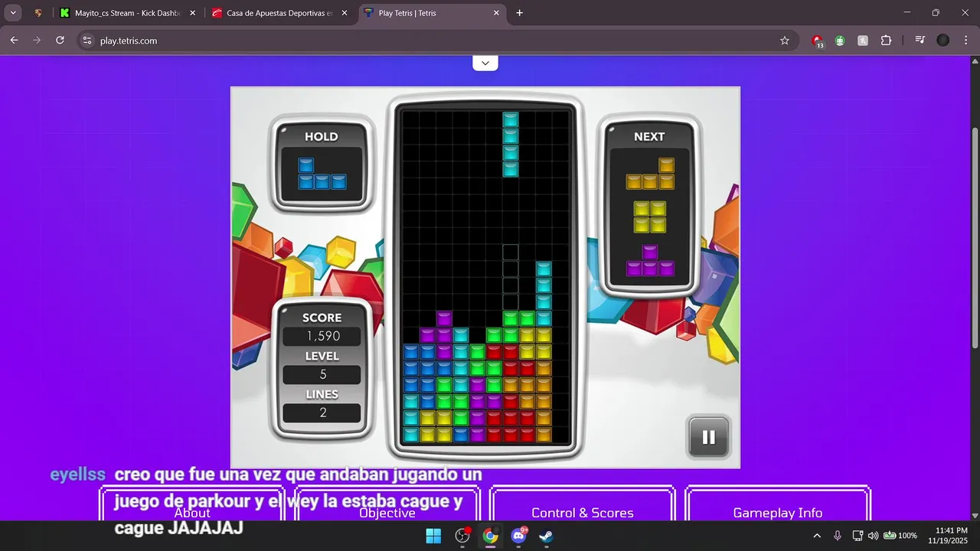Close the Kick Dashboard tab
980x551 pixels.
click(191, 13)
